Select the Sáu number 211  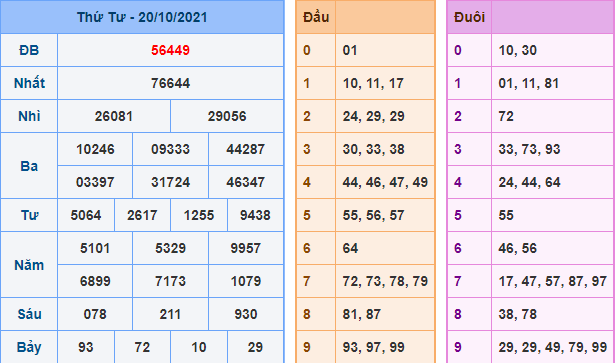pos(170,314)
